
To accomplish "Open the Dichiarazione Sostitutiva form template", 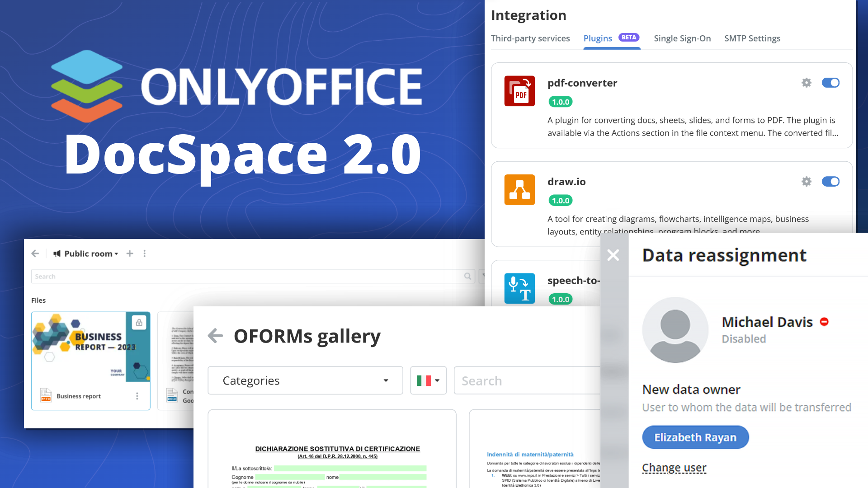I will coord(332,449).
